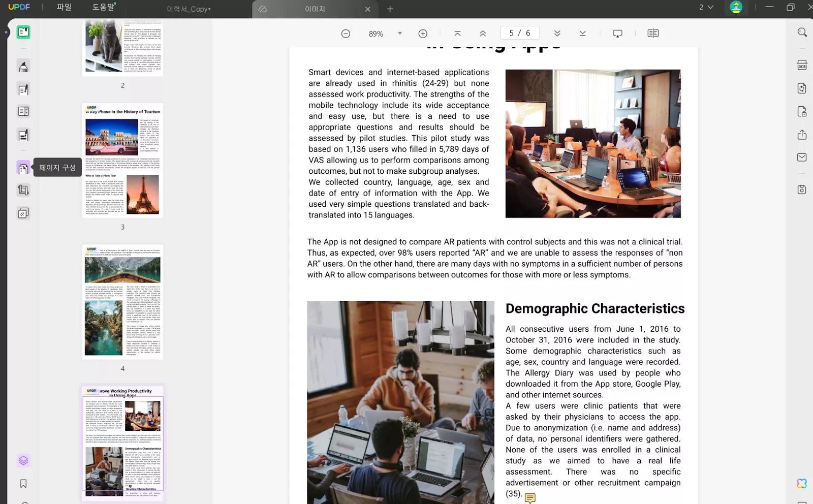Image resolution: width=813 pixels, height=504 pixels.
Task: Open the Page Tools overlay icon
Action: click(23, 213)
